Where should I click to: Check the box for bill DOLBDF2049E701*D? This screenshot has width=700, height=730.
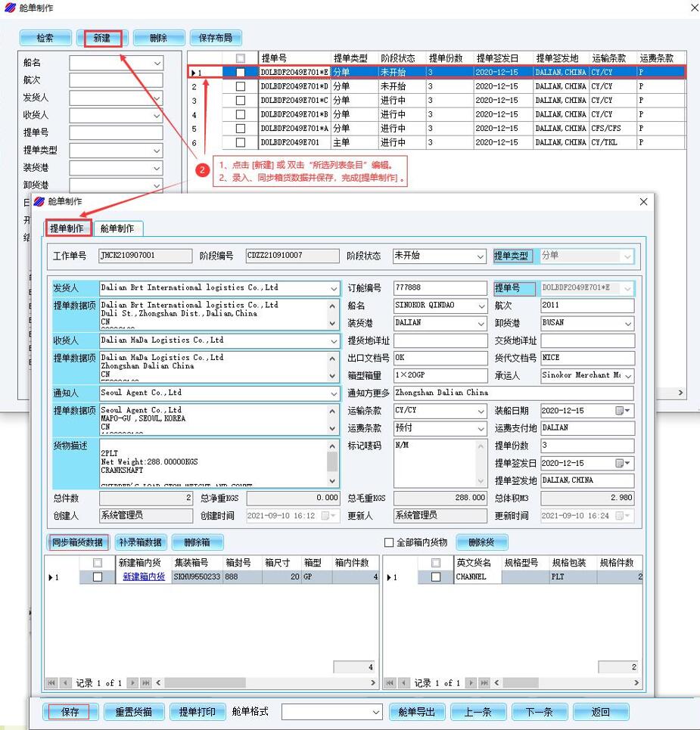(x=241, y=86)
